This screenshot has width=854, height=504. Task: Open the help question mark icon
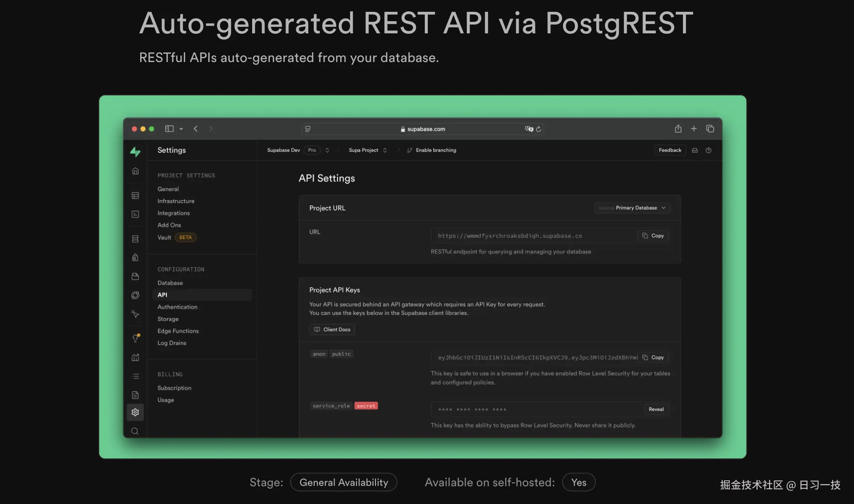point(709,150)
